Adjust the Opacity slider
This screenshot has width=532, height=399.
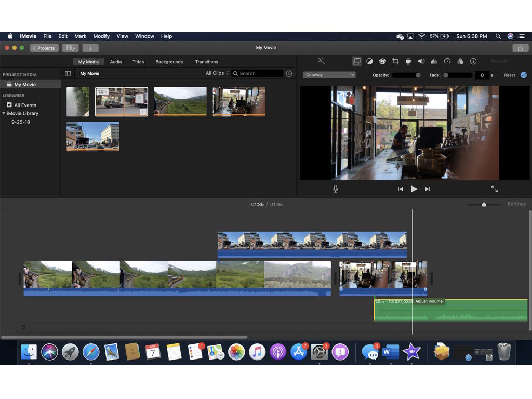tap(406, 75)
